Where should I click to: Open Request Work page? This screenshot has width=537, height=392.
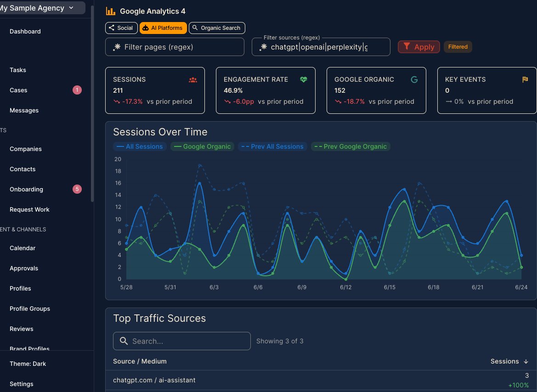click(x=29, y=209)
